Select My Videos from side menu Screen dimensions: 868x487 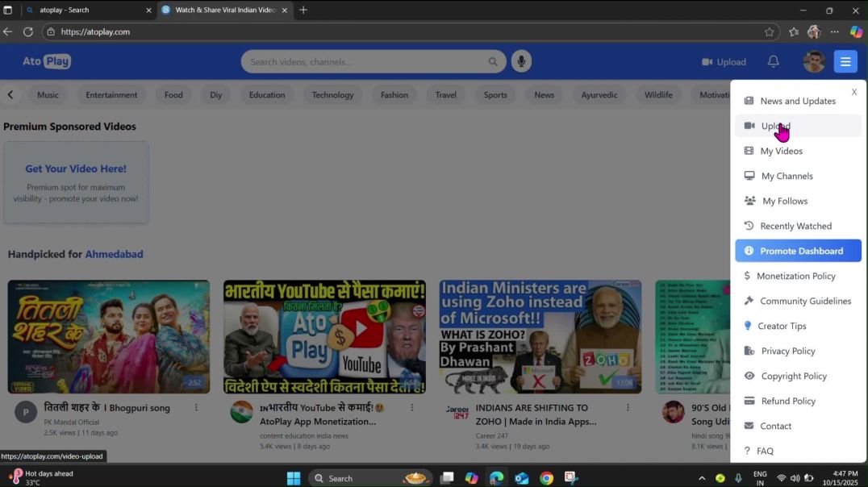point(781,151)
